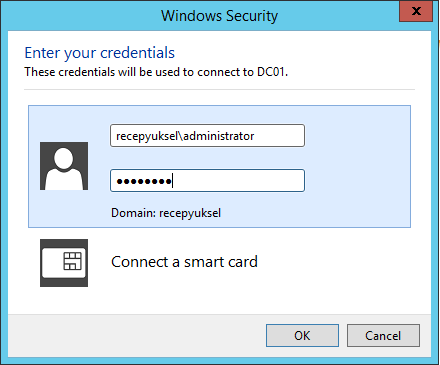Click the "Enter your credentials" heading

tap(99, 53)
